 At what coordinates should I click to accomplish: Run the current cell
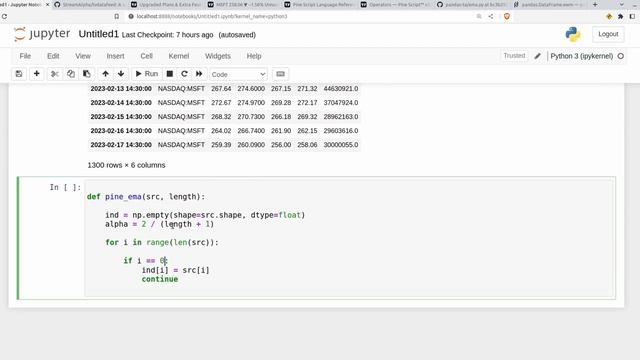point(147,74)
